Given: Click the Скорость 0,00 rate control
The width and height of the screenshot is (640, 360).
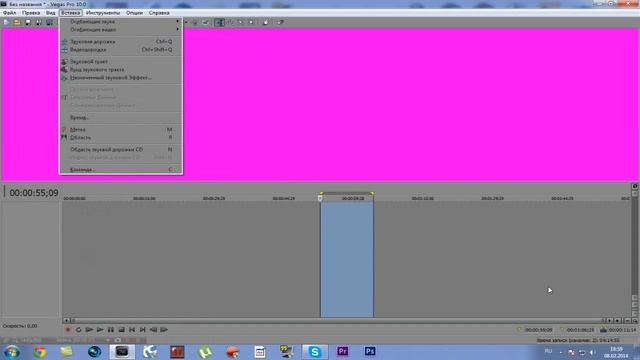Looking at the screenshot, I should coord(20,326).
